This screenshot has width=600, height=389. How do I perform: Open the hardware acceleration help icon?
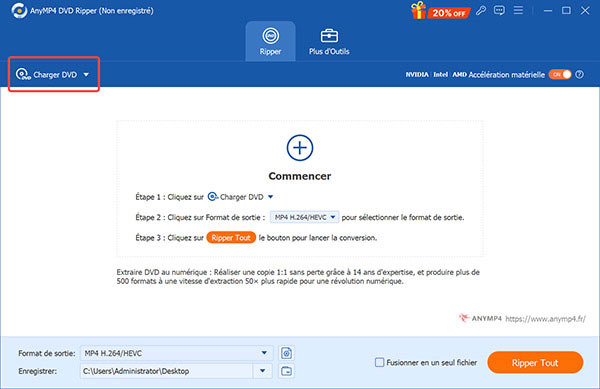click(580, 75)
